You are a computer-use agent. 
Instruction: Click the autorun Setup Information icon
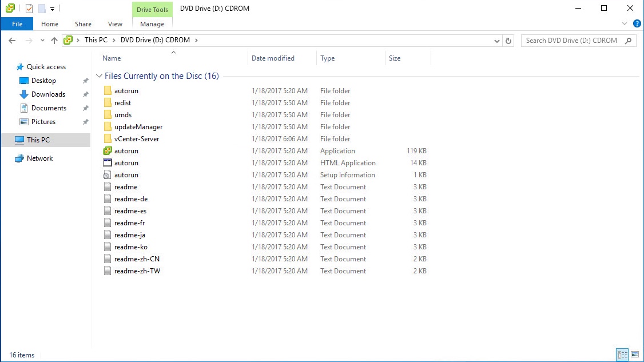107,175
